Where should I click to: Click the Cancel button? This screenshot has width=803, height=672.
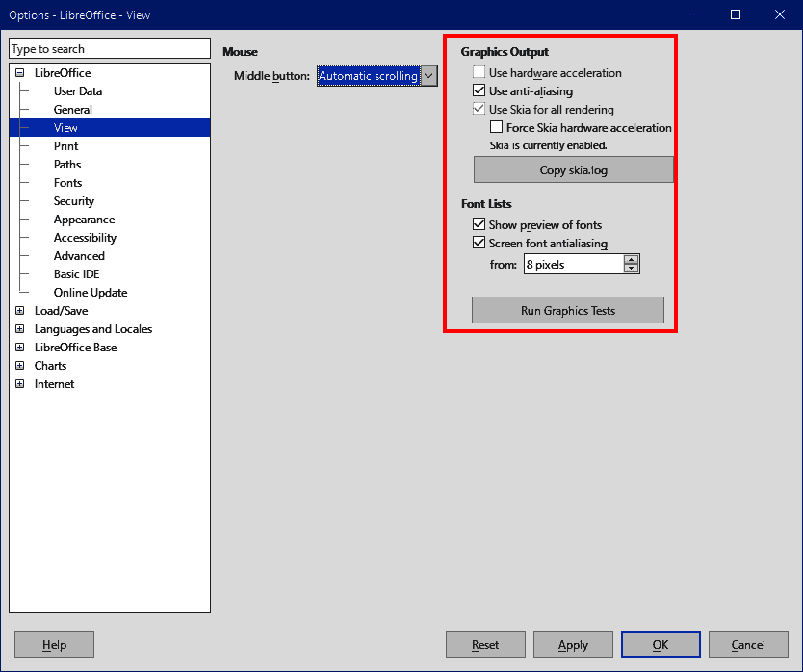click(x=748, y=644)
